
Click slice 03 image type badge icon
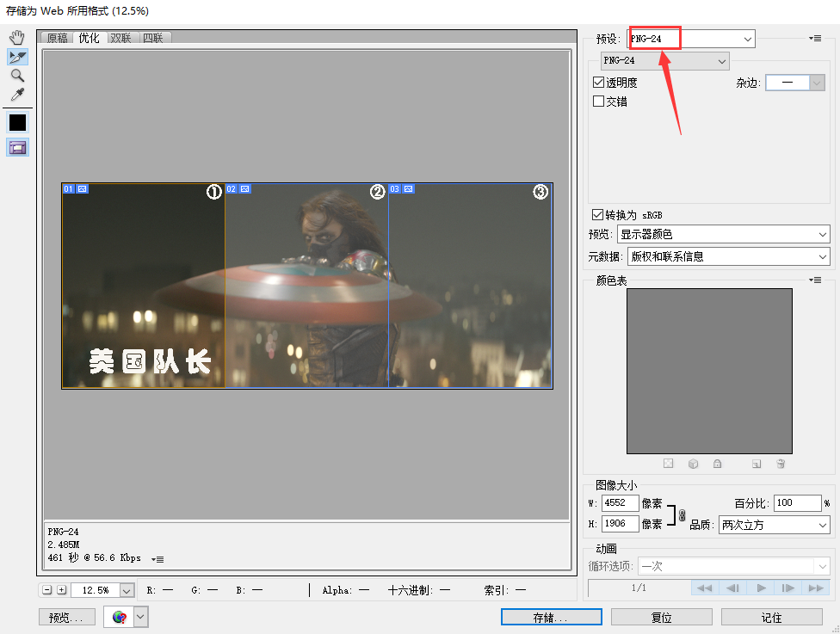pos(409,189)
